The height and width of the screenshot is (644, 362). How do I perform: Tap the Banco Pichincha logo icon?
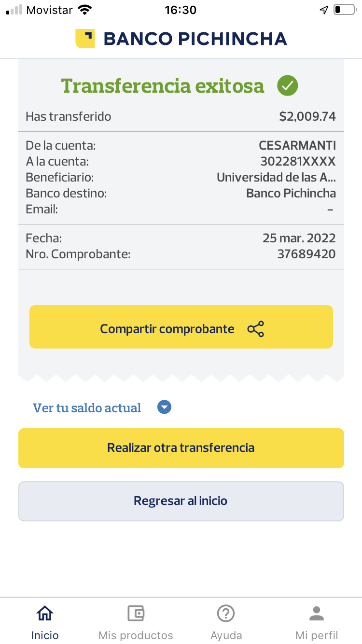coord(85,39)
